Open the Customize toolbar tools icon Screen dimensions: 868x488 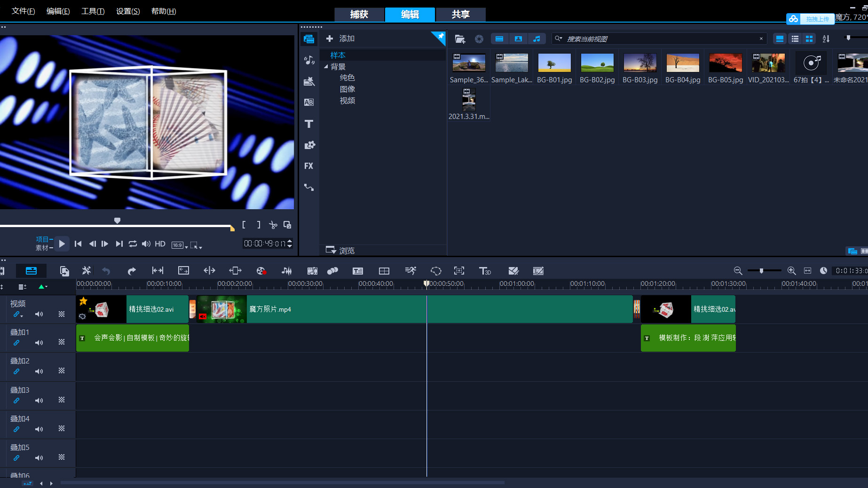point(87,270)
